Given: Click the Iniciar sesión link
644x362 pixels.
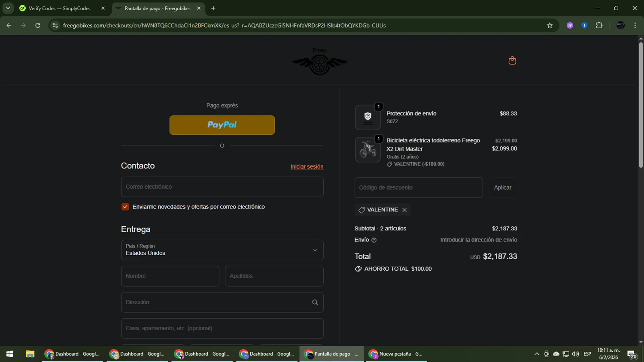Looking at the screenshot, I should point(307,167).
